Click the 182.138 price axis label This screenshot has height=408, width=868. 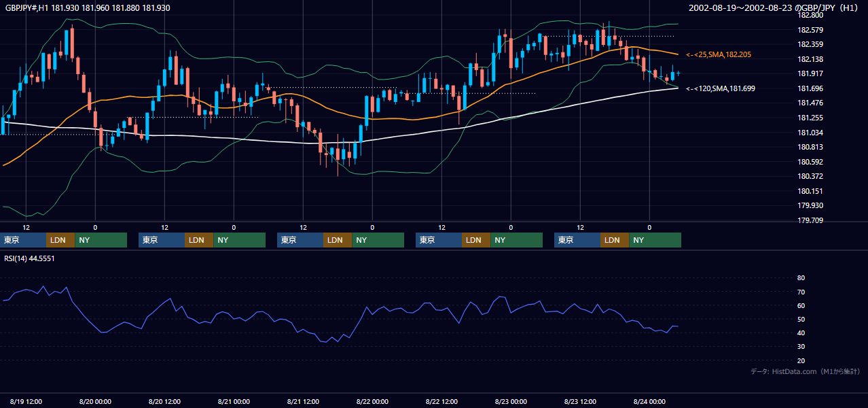(810, 59)
